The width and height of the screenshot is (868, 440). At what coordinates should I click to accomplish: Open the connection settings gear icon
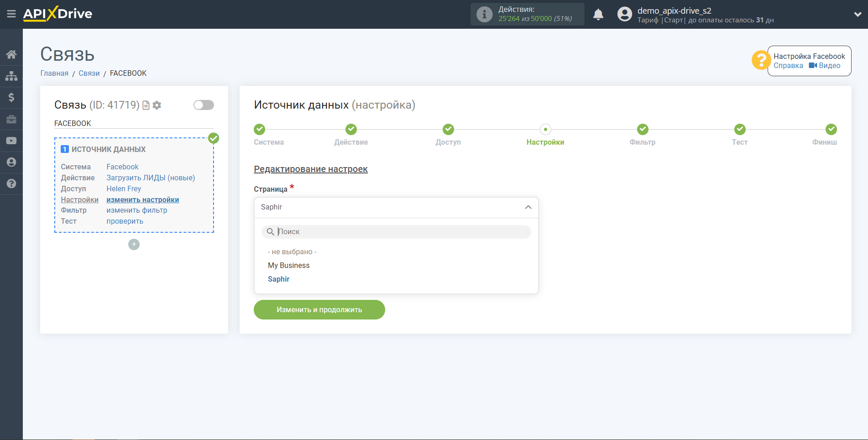[157, 105]
